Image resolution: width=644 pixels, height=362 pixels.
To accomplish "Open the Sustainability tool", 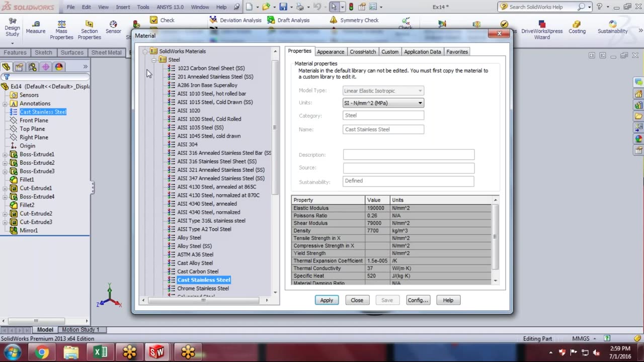I will pos(612,27).
